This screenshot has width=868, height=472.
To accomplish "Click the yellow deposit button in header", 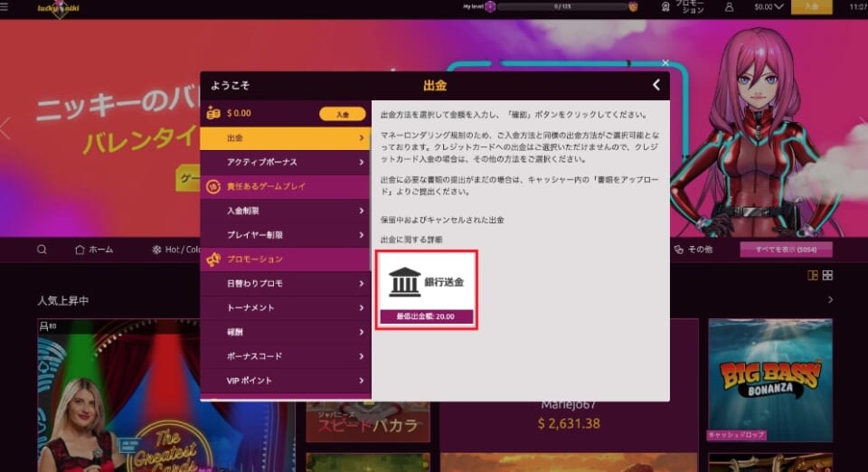I will click(x=812, y=6).
